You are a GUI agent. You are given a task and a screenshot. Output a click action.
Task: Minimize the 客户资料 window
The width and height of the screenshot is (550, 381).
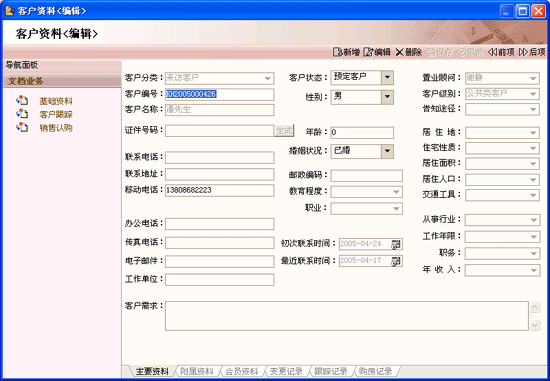point(506,11)
